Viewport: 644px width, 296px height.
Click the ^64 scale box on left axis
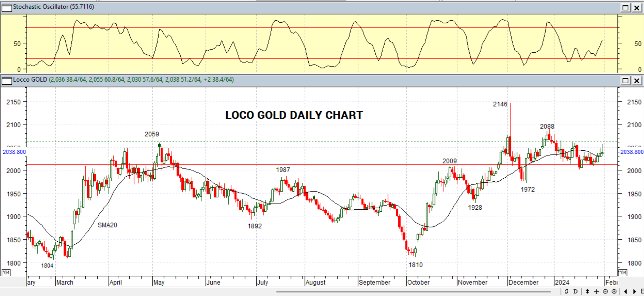coord(6,273)
